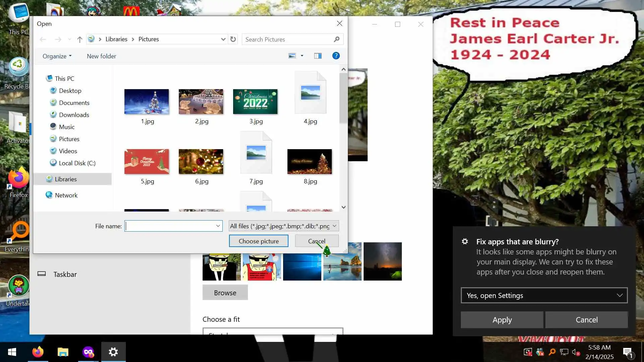Click the Up one level arrow

click(79, 40)
